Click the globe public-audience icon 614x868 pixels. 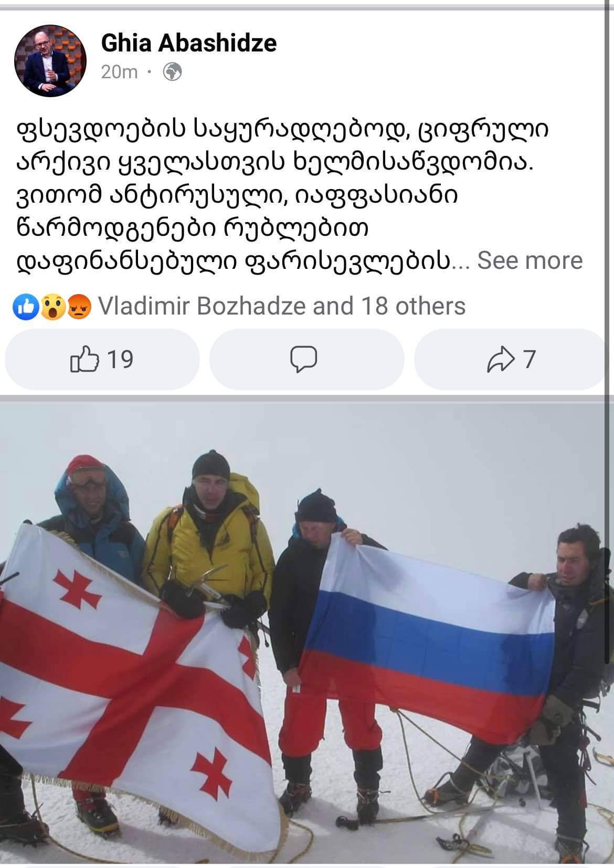tap(172, 72)
